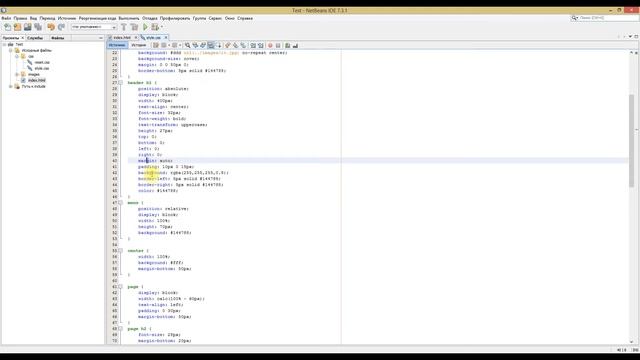The height and width of the screenshot is (360, 640).
Task: Undo the last edit with the toolbar icon
Action: pyautogui.click(x=51, y=27)
